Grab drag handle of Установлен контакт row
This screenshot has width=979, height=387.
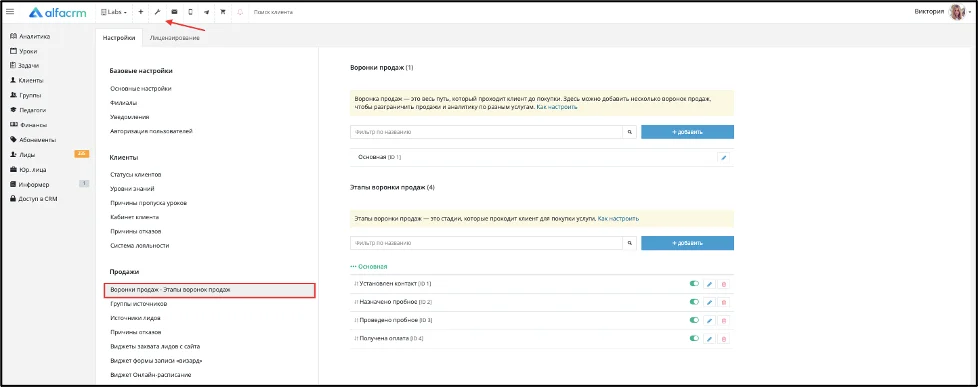[356, 284]
